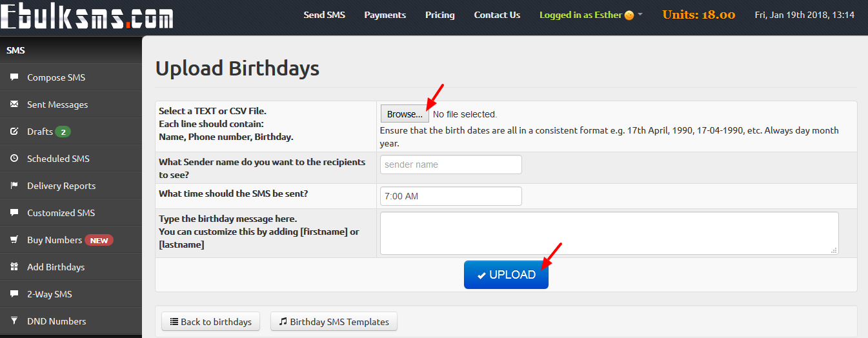This screenshot has width=868, height=338.
Task: Submit with the UPLOAD button
Action: coord(506,275)
